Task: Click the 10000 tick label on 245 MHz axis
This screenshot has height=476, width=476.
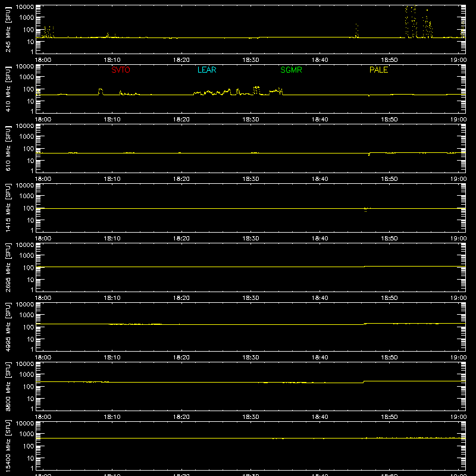Action: (x=25, y=7)
